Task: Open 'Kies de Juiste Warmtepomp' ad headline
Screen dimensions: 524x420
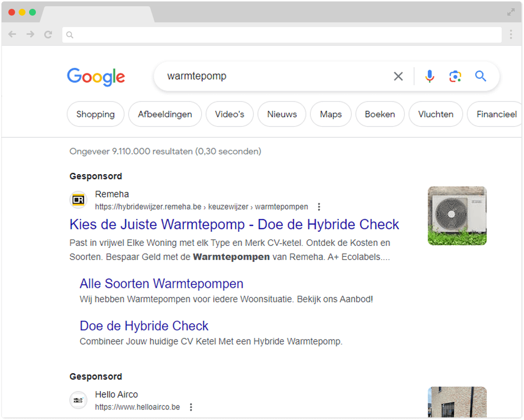Action: [x=234, y=225]
